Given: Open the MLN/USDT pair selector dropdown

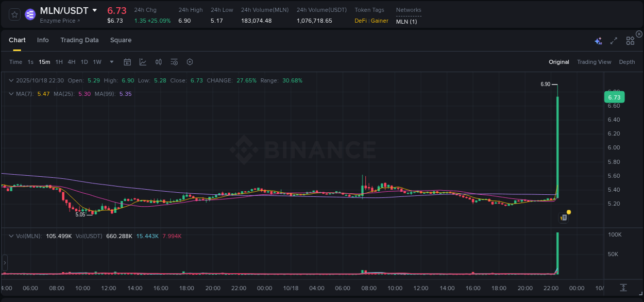Looking at the screenshot, I should tap(94, 10).
